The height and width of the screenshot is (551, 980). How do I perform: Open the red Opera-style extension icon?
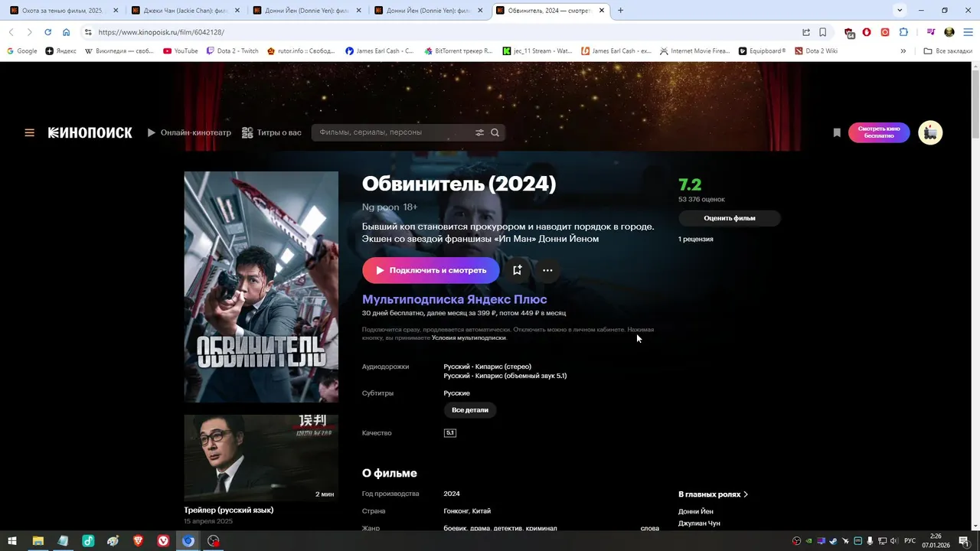(x=867, y=32)
